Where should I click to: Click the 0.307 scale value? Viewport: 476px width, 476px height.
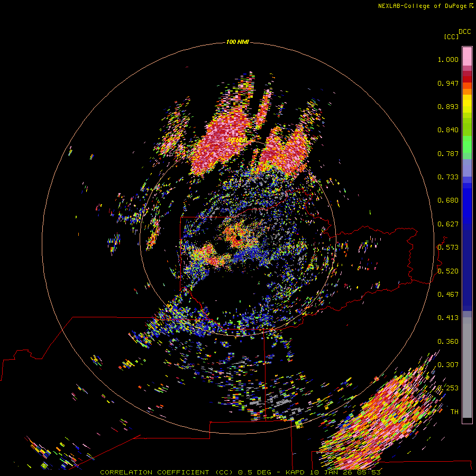448,365
